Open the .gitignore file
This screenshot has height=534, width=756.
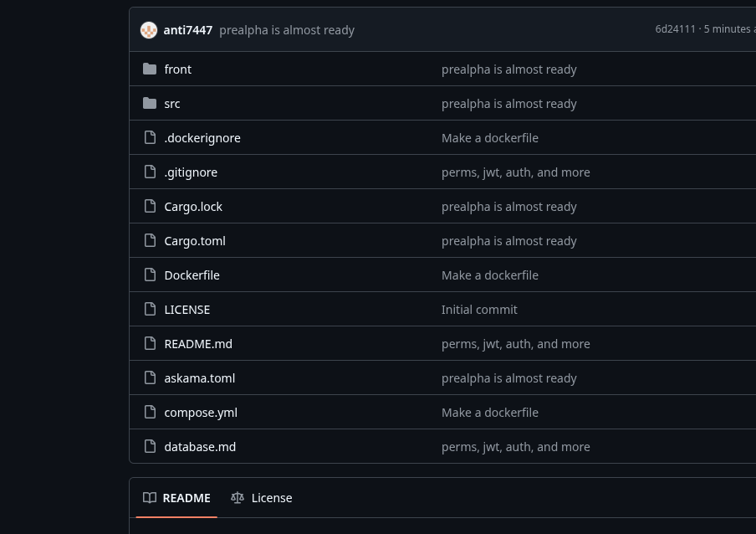point(191,172)
